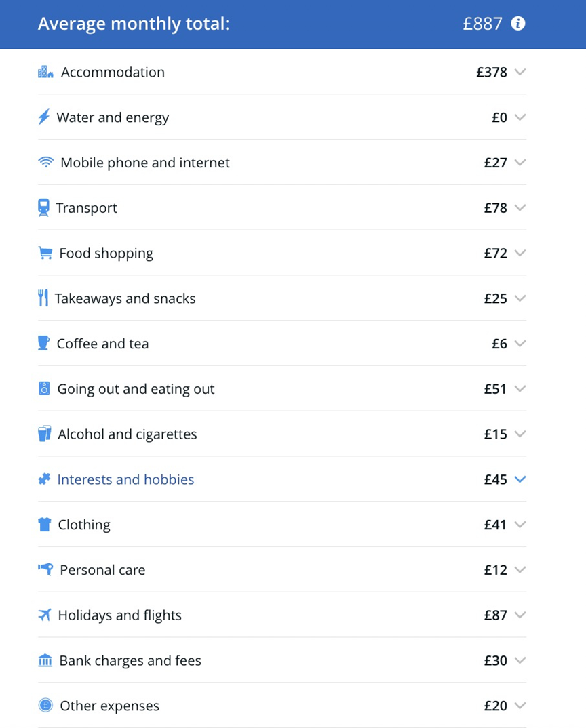Image resolution: width=586 pixels, height=728 pixels.
Task: Click the shopping cart Food shopping icon
Action: 45,253
